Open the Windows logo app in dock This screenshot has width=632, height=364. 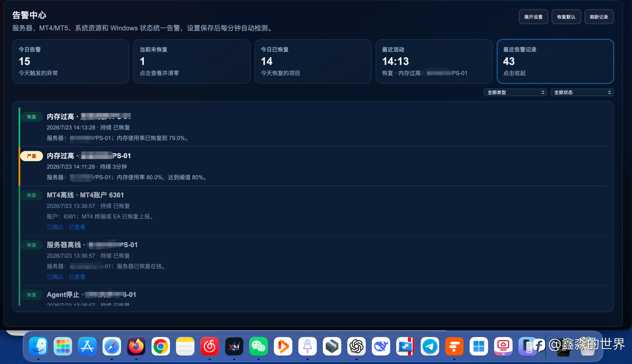click(x=479, y=346)
